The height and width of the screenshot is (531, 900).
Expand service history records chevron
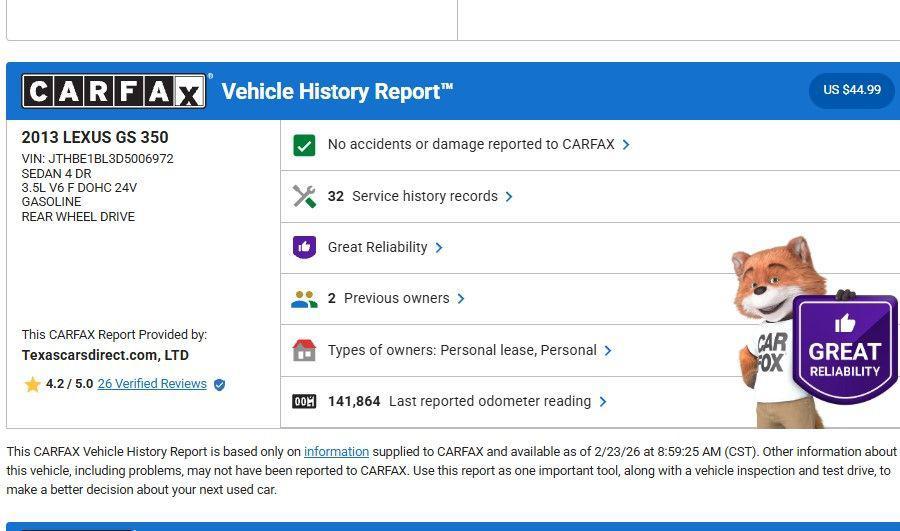509,197
